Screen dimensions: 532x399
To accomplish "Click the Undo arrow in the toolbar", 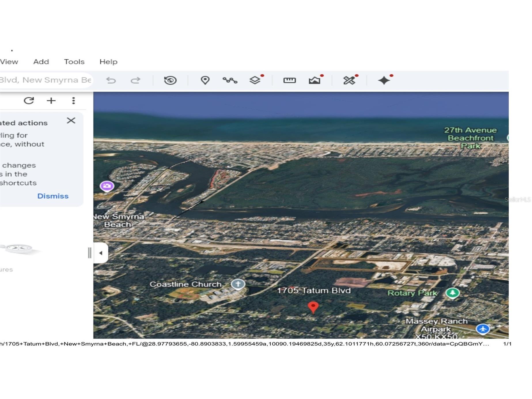I will [111, 80].
